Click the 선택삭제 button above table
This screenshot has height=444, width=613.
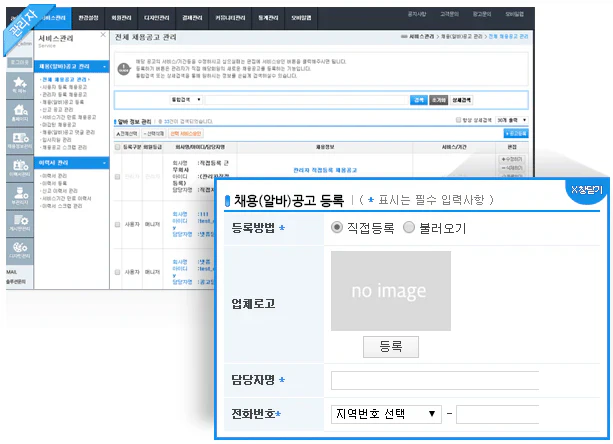tap(154, 134)
